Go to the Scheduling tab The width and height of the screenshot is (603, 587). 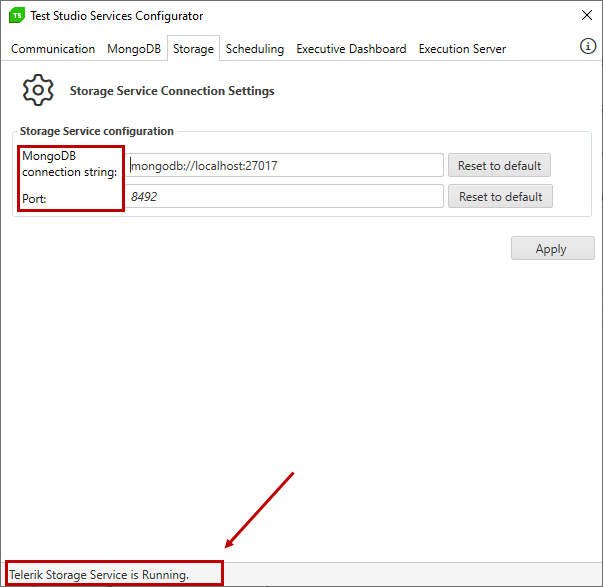(x=255, y=49)
